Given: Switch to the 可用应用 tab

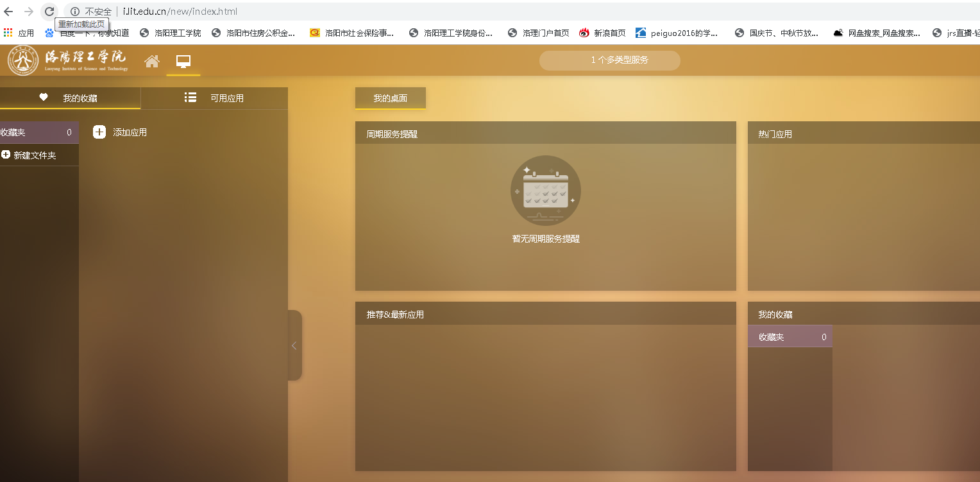Looking at the screenshot, I should (x=214, y=98).
